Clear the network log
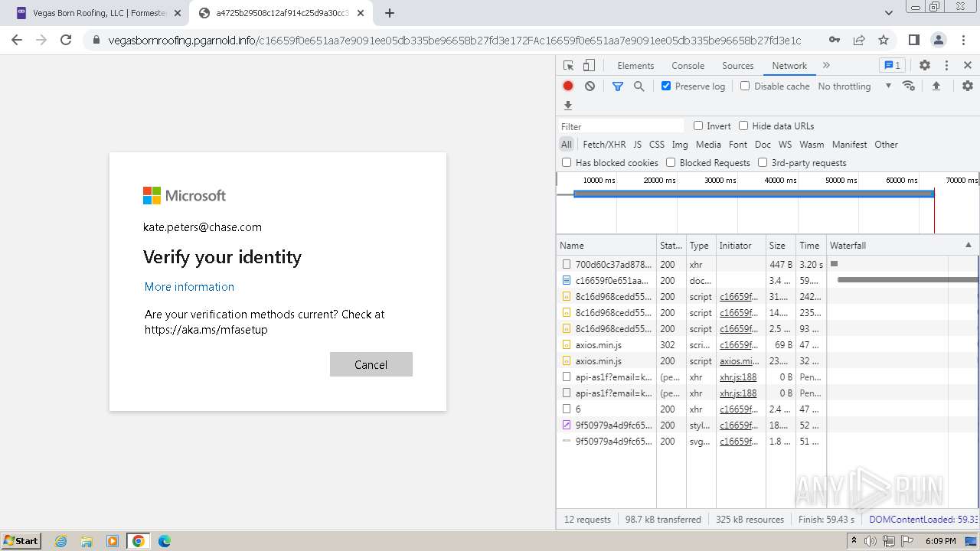980x551 pixels. tap(590, 86)
